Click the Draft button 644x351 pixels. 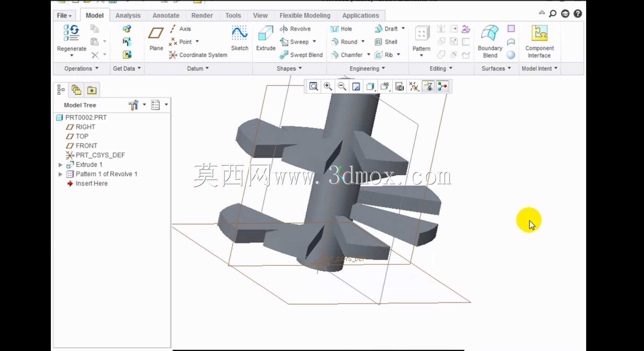tap(386, 29)
